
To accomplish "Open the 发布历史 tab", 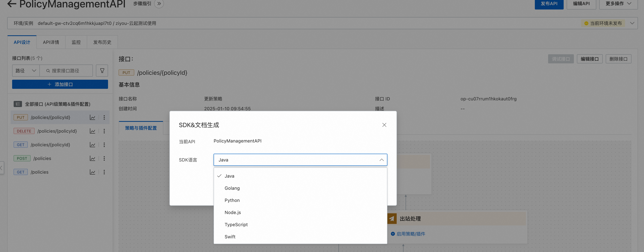I will (x=102, y=42).
